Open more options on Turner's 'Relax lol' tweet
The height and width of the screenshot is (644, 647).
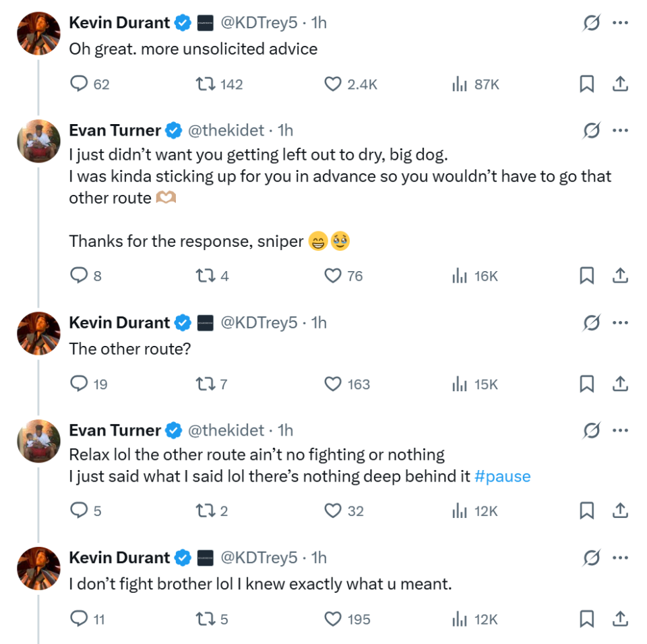pos(620,430)
